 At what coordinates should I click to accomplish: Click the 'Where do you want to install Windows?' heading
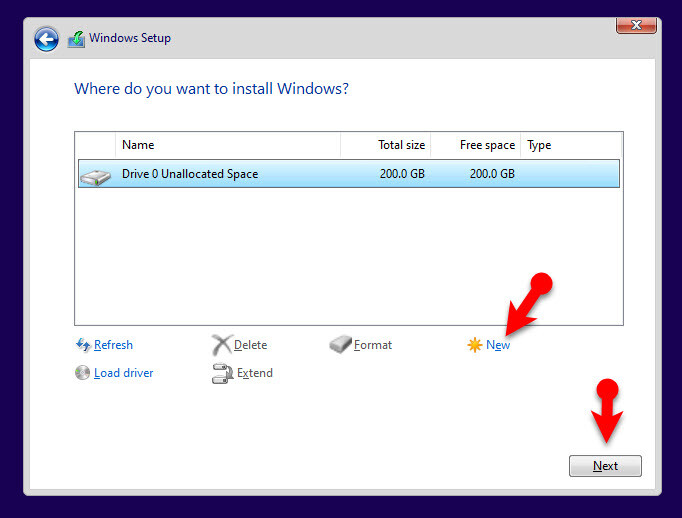click(x=211, y=89)
